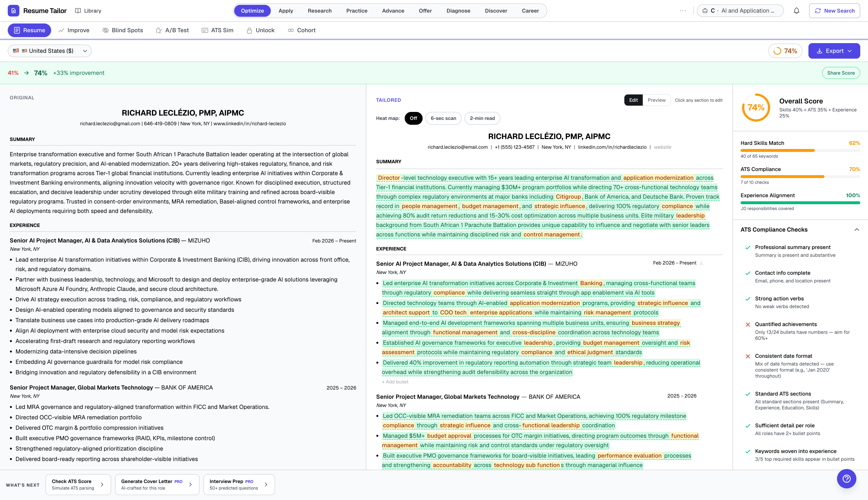Click the Resume Tailor logo icon
This screenshot has height=500, width=868.
pyautogui.click(x=13, y=11)
